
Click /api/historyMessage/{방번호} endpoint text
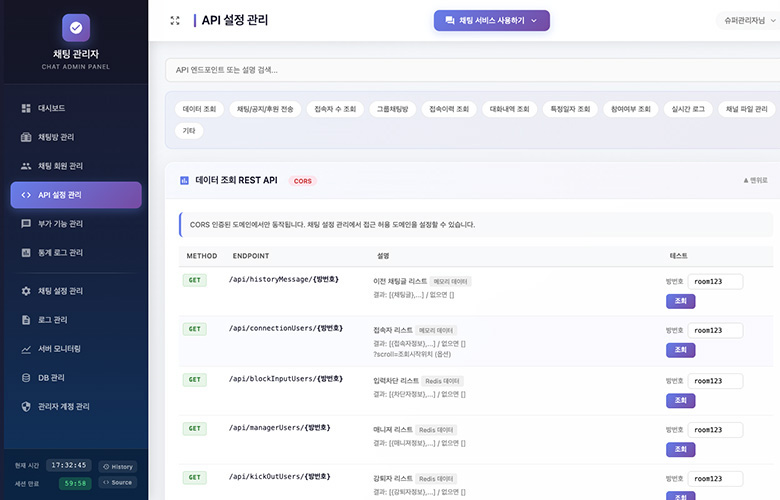pyautogui.click(x=284, y=280)
